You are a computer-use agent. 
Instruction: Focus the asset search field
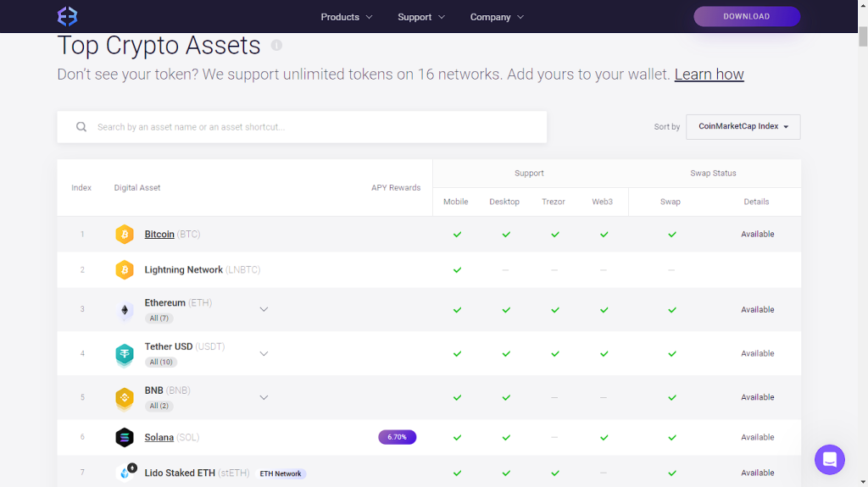coord(302,127)
